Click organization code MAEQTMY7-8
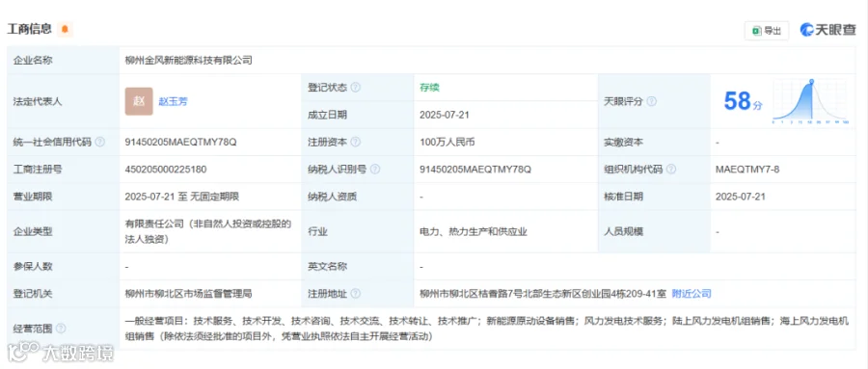868x369 pixels. [x=747, y=170]
